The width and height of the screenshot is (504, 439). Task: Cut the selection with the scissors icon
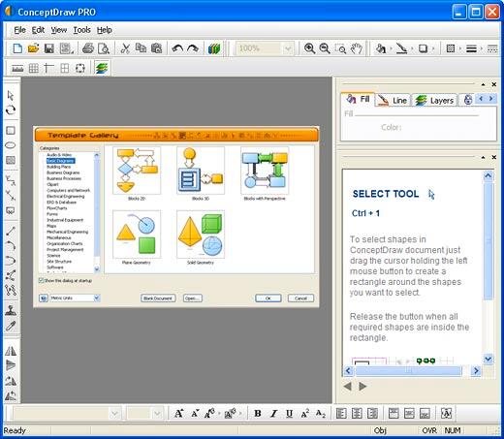[125, 48]
